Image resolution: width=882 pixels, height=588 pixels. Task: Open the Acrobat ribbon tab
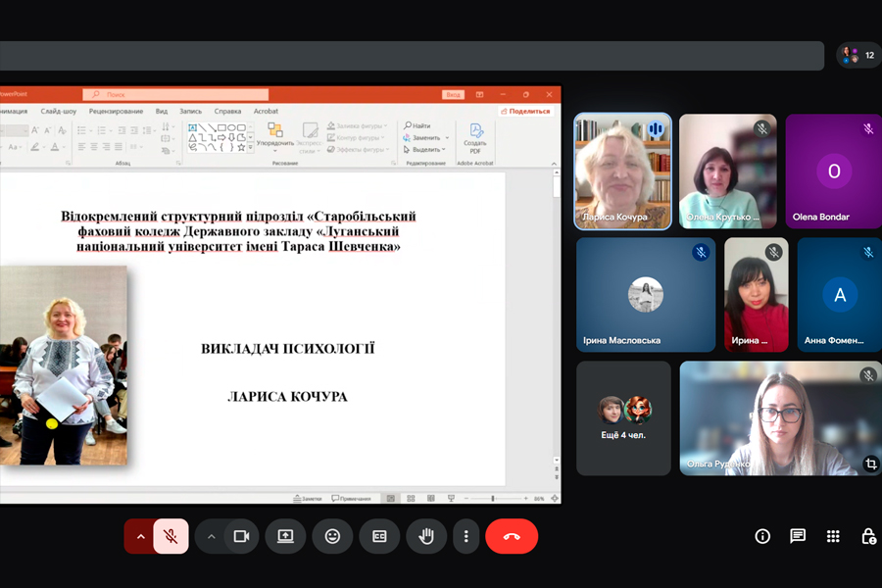pyautogui.click(x=266, y=112)
